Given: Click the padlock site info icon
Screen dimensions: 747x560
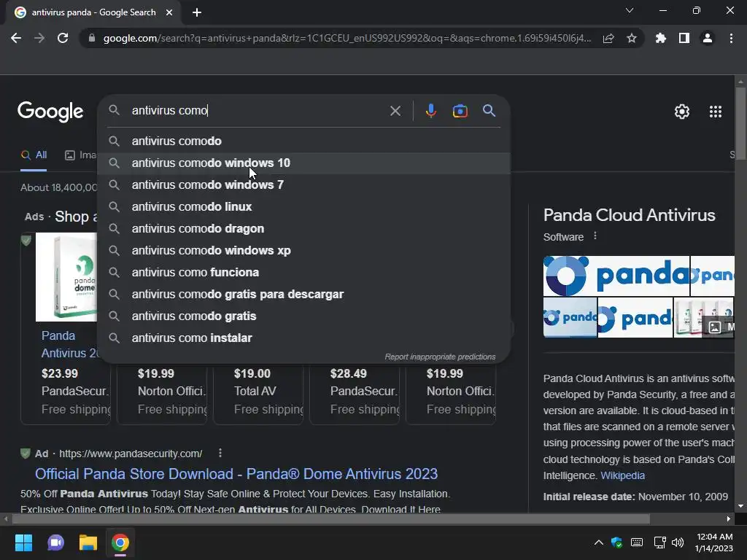Looking at the screenshot, I should tap(92, 38).
